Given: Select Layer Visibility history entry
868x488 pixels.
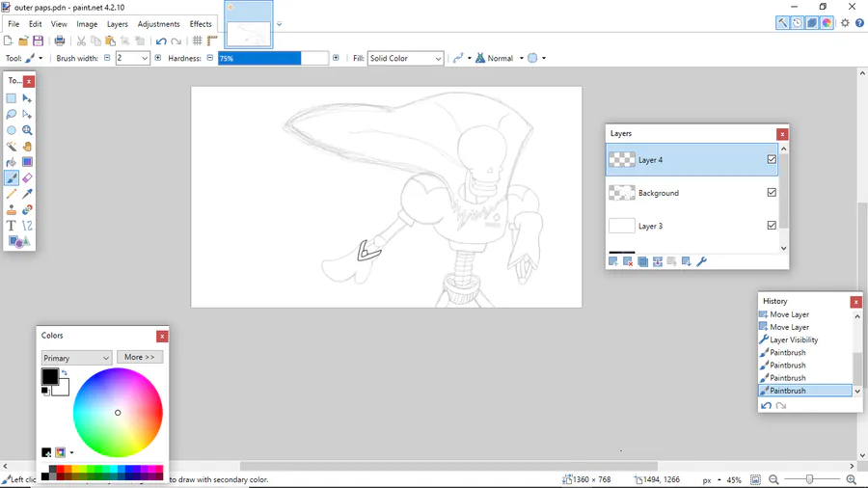Looking at the screenshot, I should tap(794, 339).
